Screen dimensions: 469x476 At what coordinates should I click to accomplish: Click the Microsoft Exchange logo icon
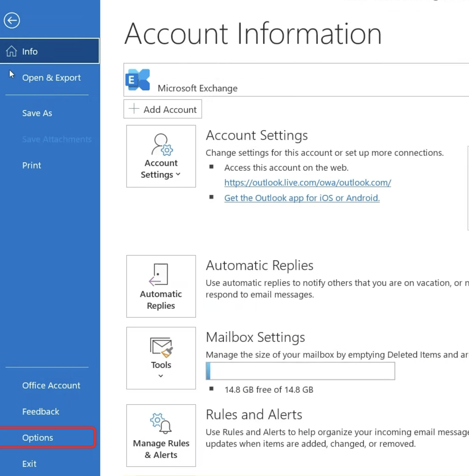(x=138, y=80)
